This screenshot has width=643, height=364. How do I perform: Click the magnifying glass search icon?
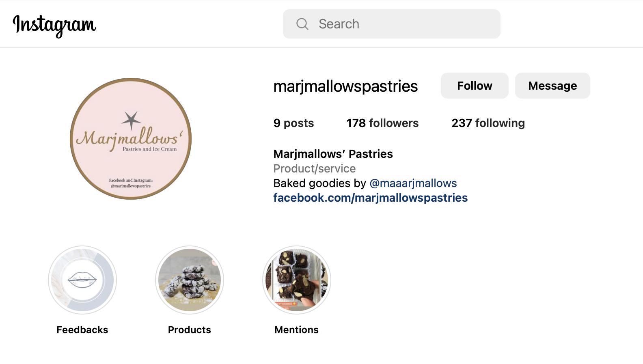[x=302, y=24]
